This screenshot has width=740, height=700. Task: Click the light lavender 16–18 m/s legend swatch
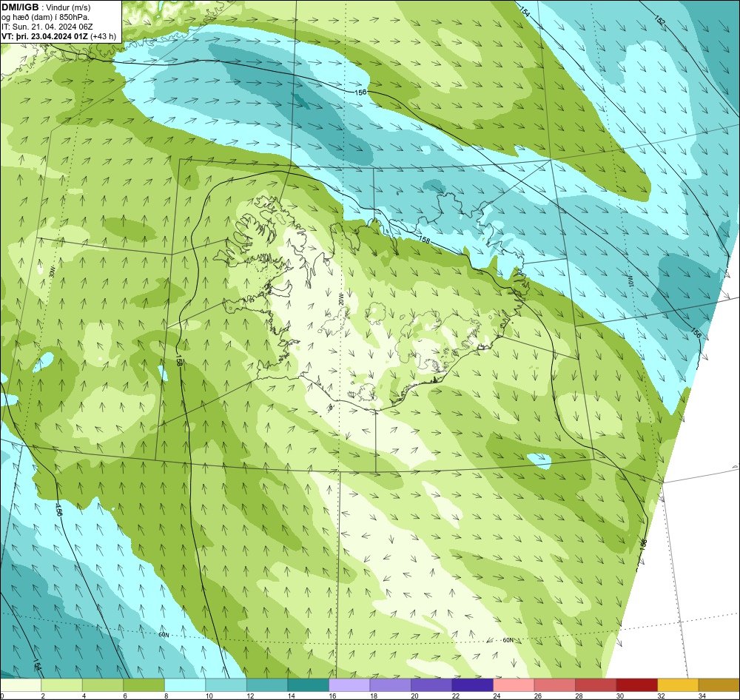point(349,685)
